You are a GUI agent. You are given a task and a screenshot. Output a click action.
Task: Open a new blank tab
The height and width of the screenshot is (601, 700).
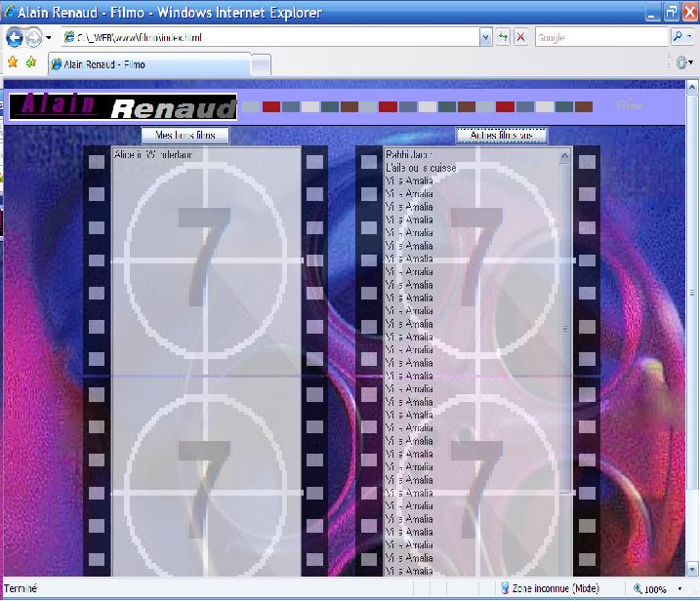(x=261, y=63)
